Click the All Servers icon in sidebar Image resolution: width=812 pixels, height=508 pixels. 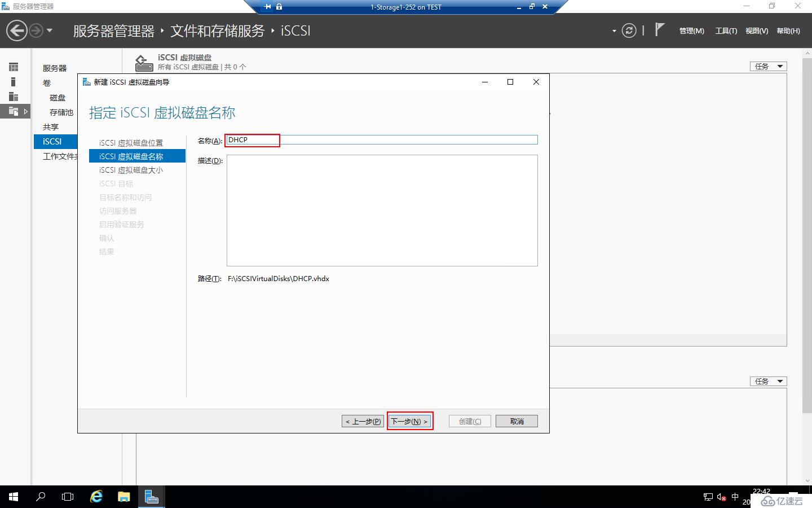click(x=14, y=97)
